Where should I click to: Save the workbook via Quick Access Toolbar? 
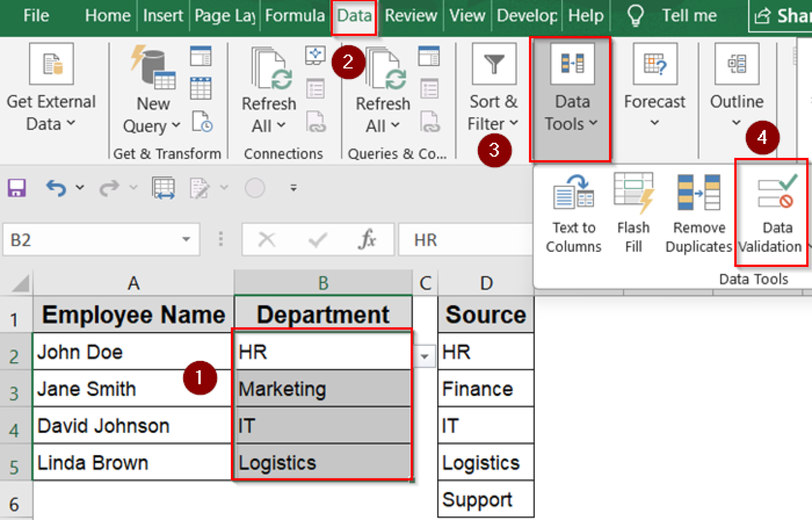[x=16, y=187]
